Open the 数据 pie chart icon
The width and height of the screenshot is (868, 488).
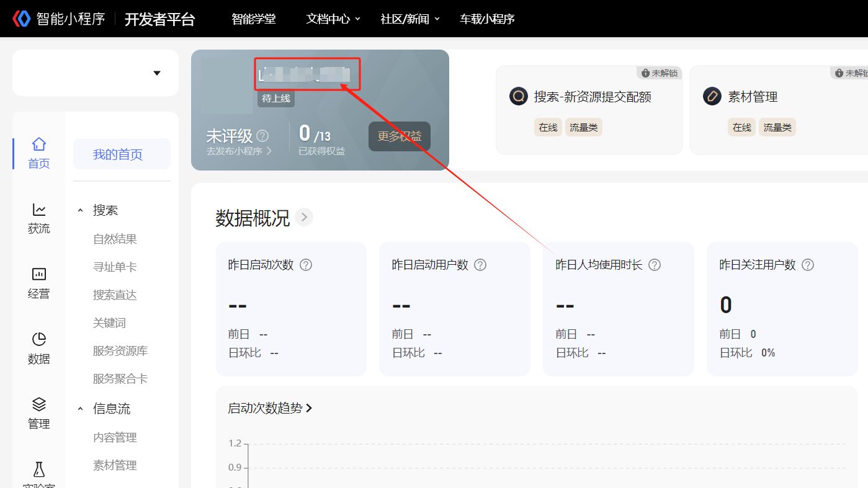(38, 340)
